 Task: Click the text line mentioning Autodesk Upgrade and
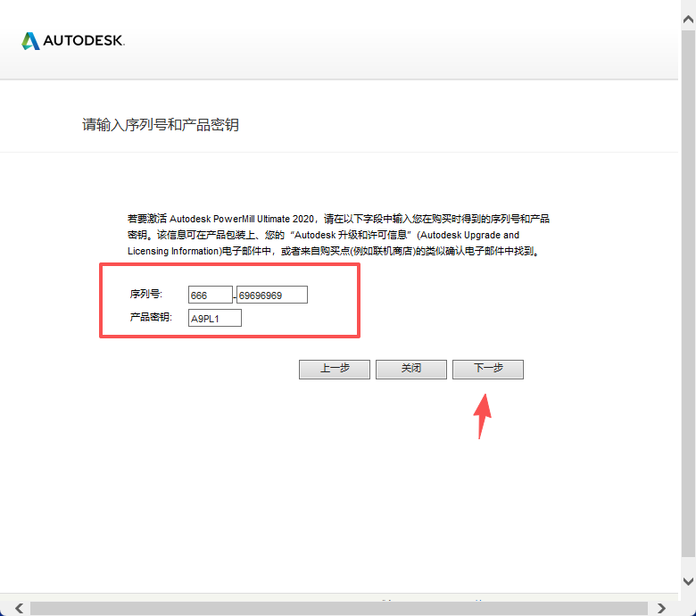(324, 235)
